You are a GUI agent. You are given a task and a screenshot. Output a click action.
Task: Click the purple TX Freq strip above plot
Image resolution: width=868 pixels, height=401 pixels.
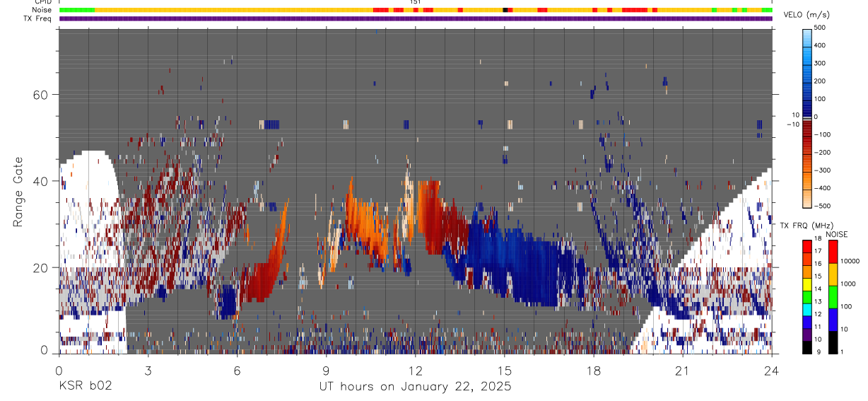416,18
